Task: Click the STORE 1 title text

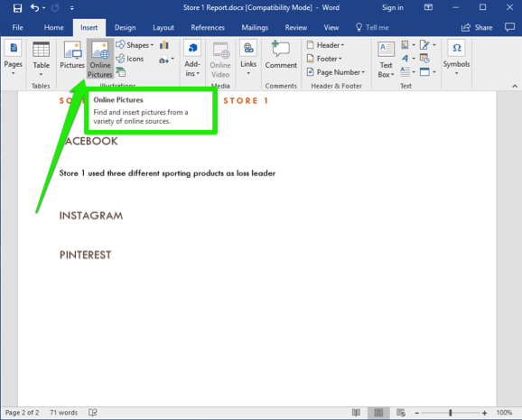Action: tap(246, 100)
